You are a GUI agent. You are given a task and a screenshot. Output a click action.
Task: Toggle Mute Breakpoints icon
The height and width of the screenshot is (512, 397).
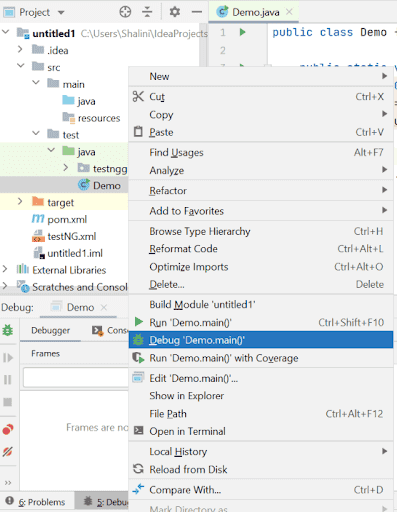pyautogui.click(x=8, y=452)
